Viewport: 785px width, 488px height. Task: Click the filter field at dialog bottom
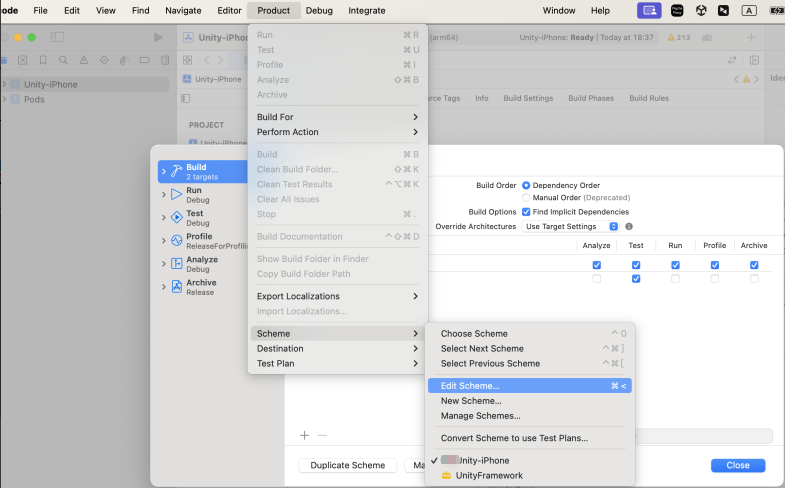(703, 436)
